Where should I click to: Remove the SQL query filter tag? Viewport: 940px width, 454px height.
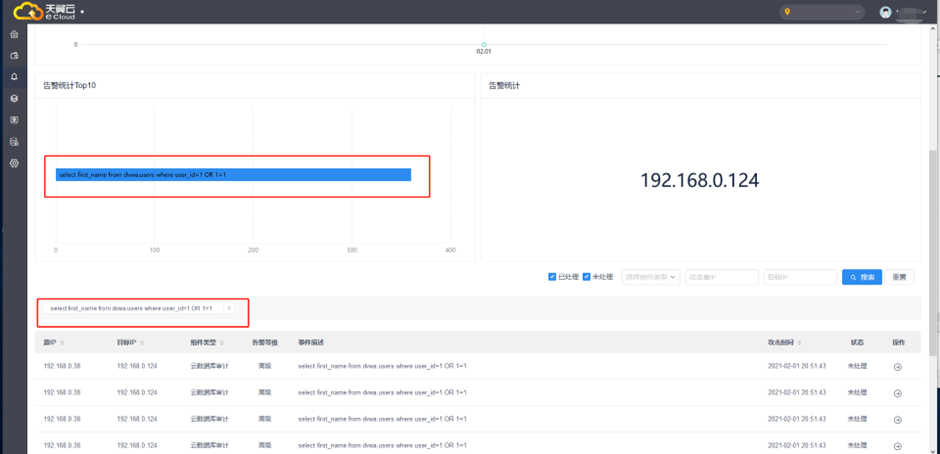coord(229,308)
